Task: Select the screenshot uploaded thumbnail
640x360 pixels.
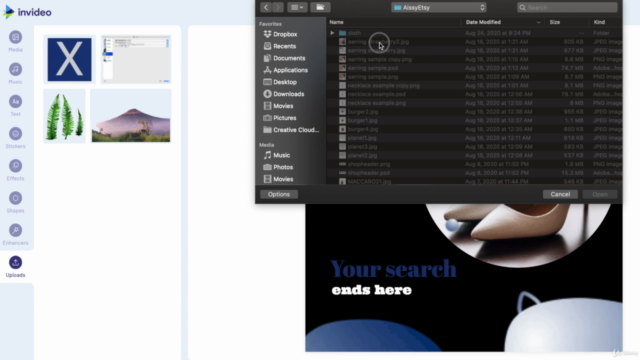Action: click(x=136, y=60)
